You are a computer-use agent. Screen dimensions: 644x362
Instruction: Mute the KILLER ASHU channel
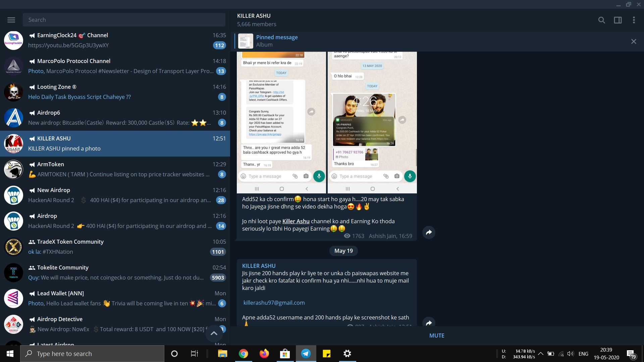(x=437, y=336)
